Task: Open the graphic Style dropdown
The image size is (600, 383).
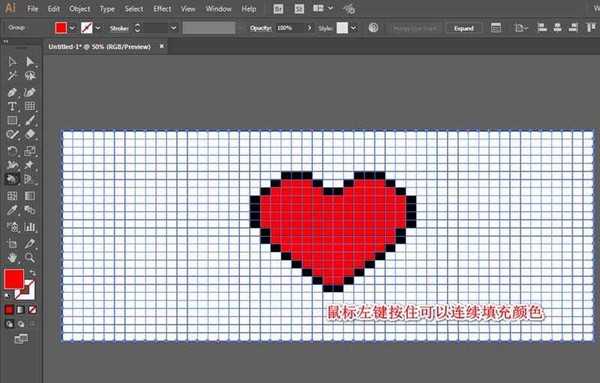Action: (x=354, y=28)
